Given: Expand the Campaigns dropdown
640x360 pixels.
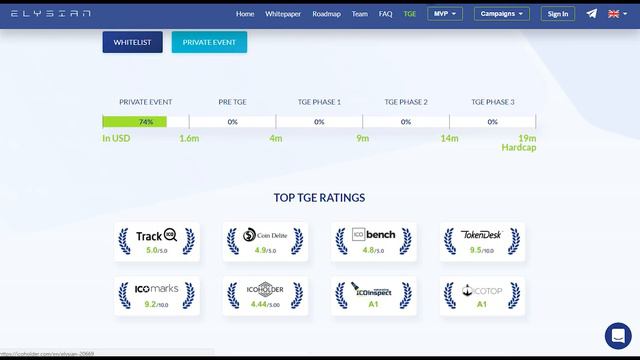Looking at the screenshot, I should [502, 13].
